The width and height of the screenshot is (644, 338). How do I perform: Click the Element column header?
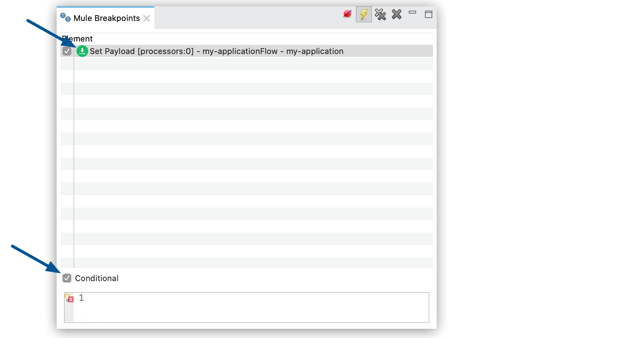(78, 39)
